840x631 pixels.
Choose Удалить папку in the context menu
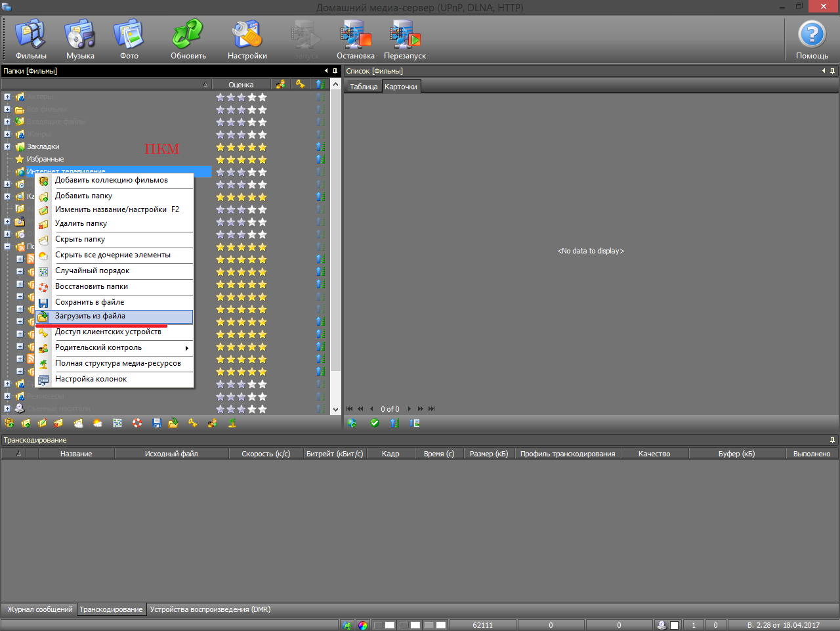pyautogui.click(x=114, y=223)
